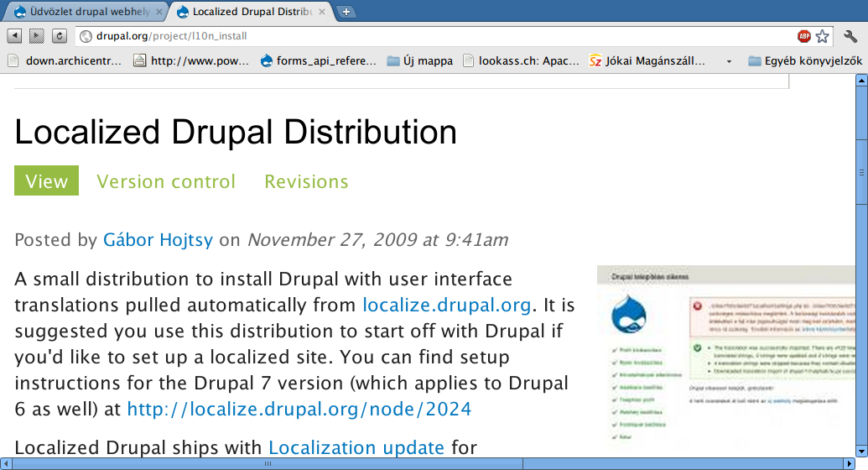The height and width of the screenshot is (470, 868).
Task: Follow the localize.drupal.org link
Action: coord(447,305)
